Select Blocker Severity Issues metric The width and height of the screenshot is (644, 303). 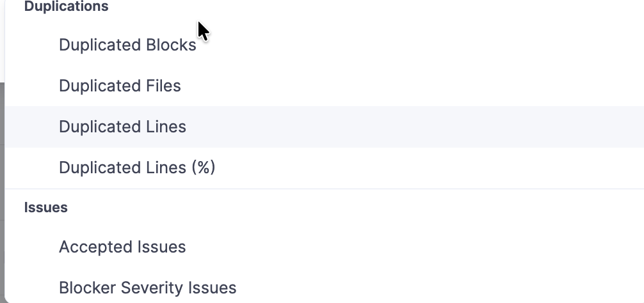point(147,288)
